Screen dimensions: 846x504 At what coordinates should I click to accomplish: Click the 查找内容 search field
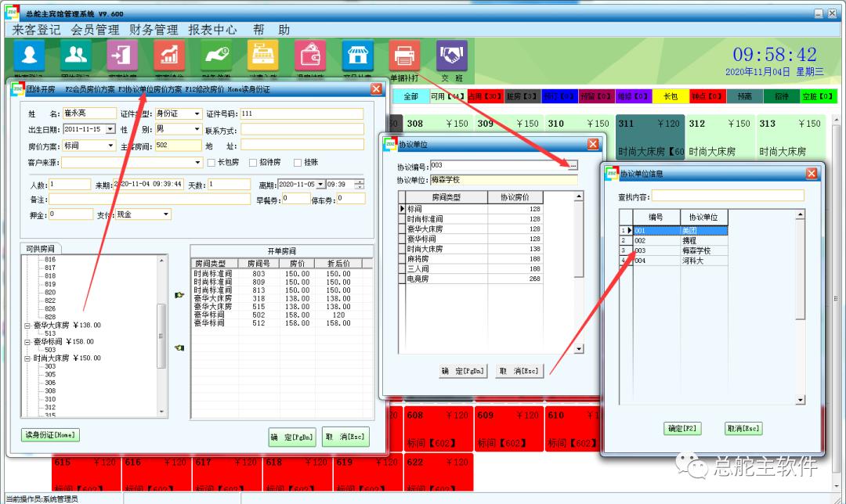point(728,196)
